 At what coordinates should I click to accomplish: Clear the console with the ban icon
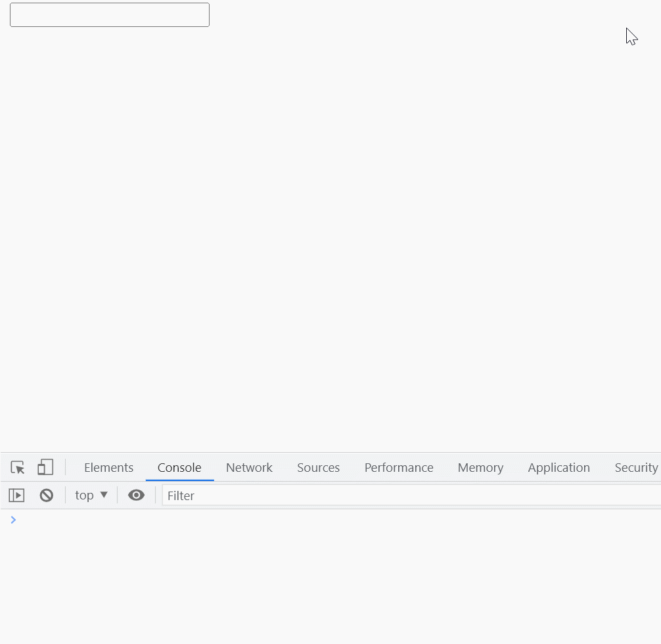pos(47,495)
